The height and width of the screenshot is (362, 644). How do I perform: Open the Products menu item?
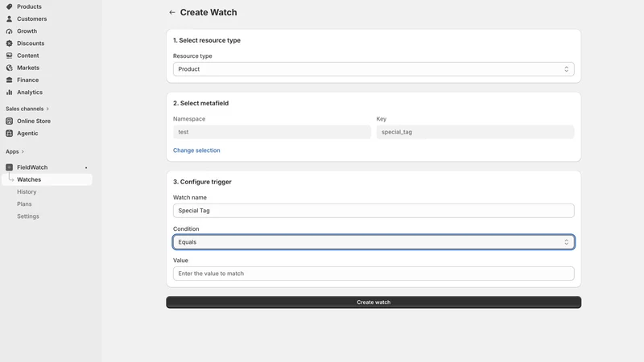pyautogui.click(x=29, y=6)
